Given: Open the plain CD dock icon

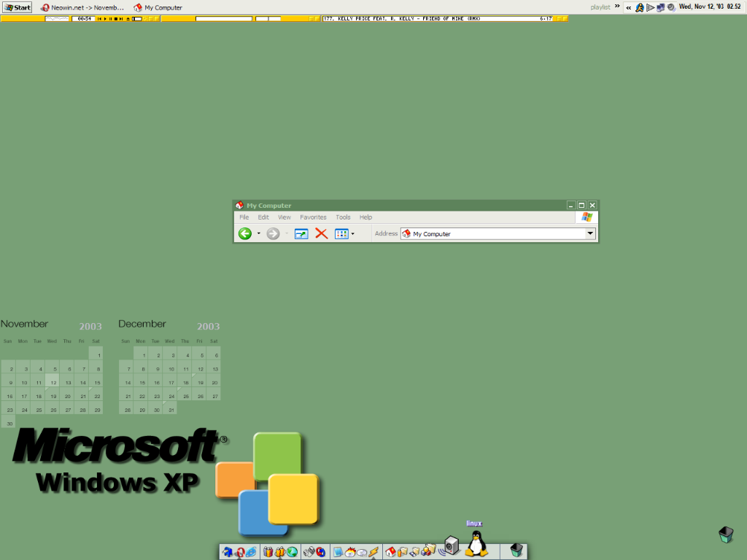Looking at the screenshot, I should point(361,553).
